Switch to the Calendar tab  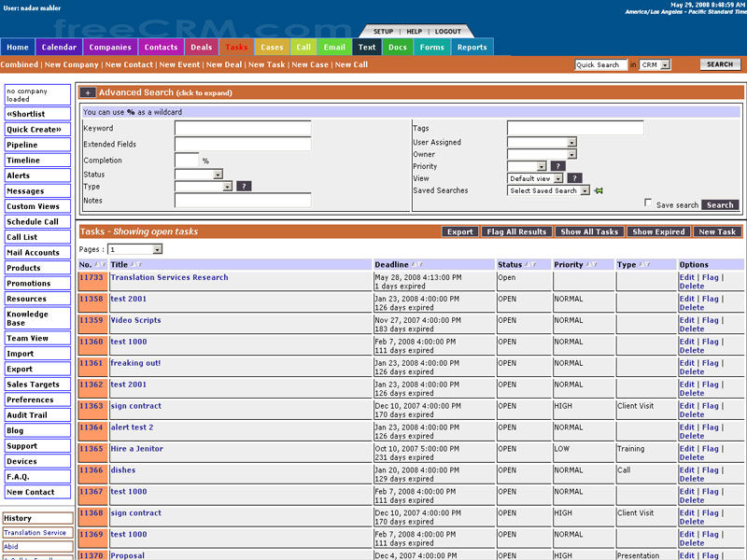click(x=59, y=48)
